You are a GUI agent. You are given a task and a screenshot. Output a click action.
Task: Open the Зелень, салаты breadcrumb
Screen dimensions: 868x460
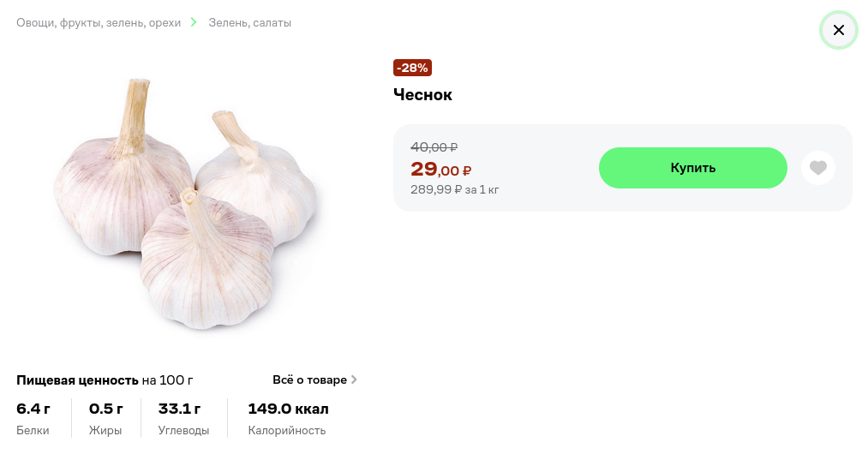[x=249, y=22]
